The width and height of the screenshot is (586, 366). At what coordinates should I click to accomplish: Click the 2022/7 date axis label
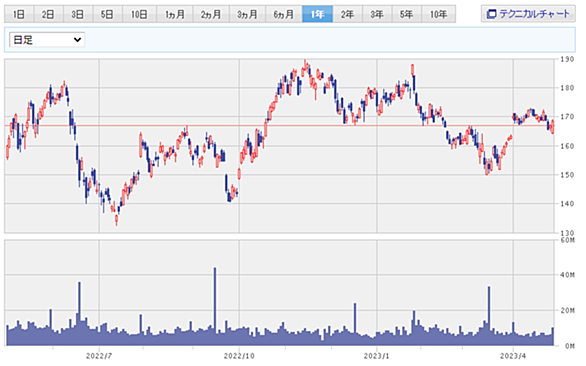[99, 356]
